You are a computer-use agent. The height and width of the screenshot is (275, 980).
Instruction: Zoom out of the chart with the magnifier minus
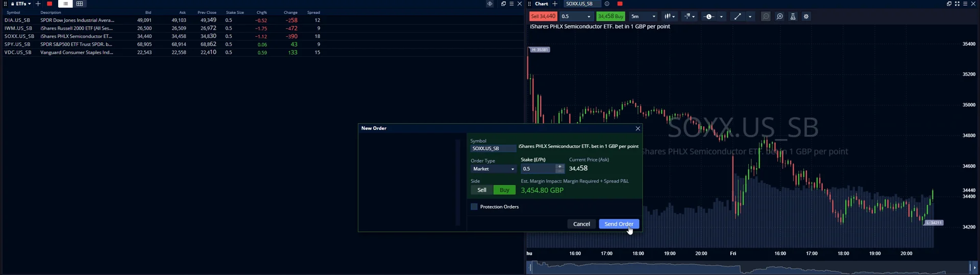click(x=766, y=16)
